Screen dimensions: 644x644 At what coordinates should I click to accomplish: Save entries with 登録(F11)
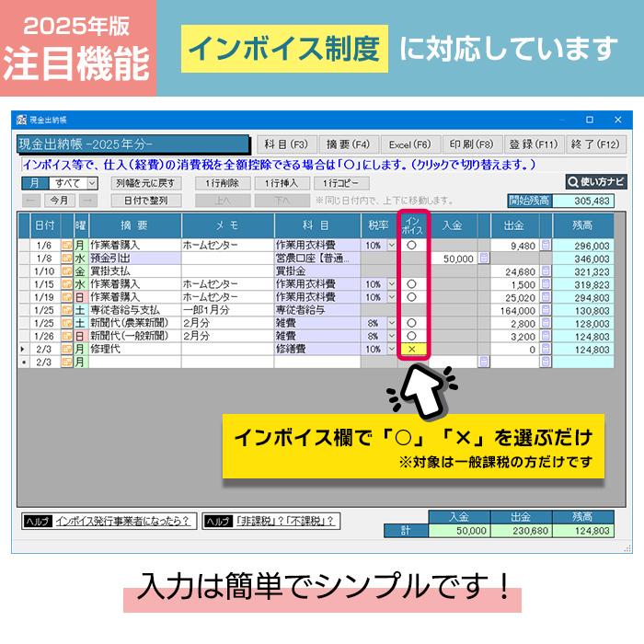[534, 144]
